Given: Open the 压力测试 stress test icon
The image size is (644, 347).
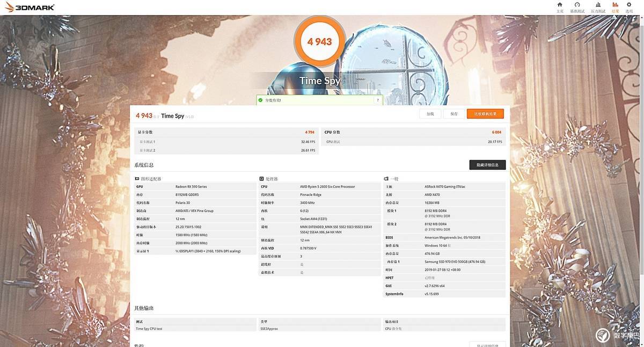Looking at the screenshot, I should [598, 5].
